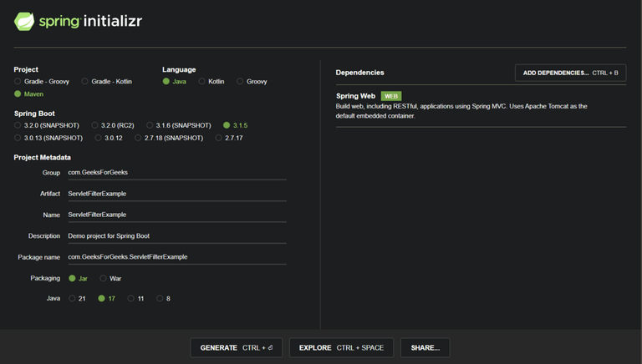Select Spring Boot 3.1.5 version
Screen dimensions: 642x364
[x=236, y=125]
